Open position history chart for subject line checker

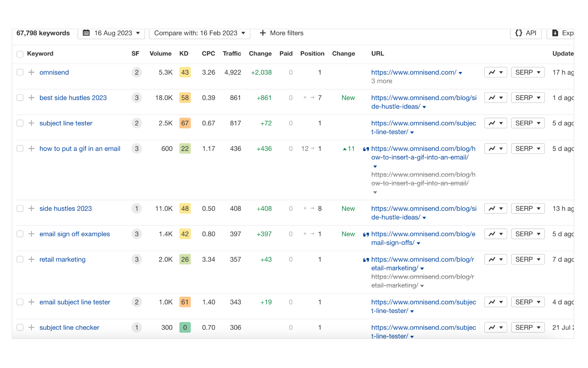496,327
